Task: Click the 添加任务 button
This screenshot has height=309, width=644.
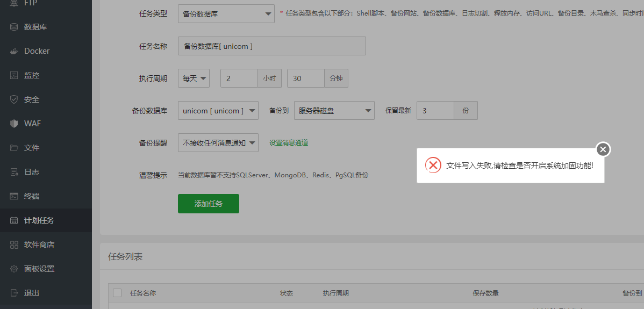Action: click(x=208, y=204)
